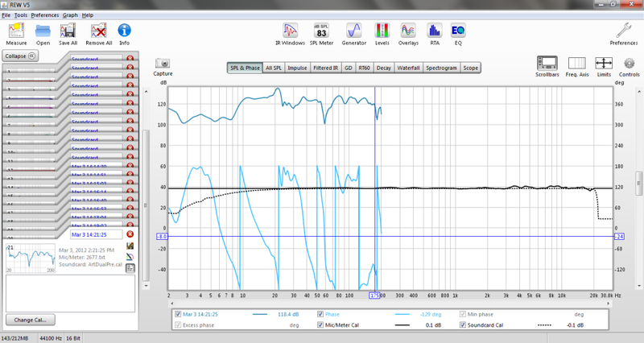The height and width of the screenshot is (343, 644).
Task: Switch to the Spectrogram tab
Action: pos(441,68)
